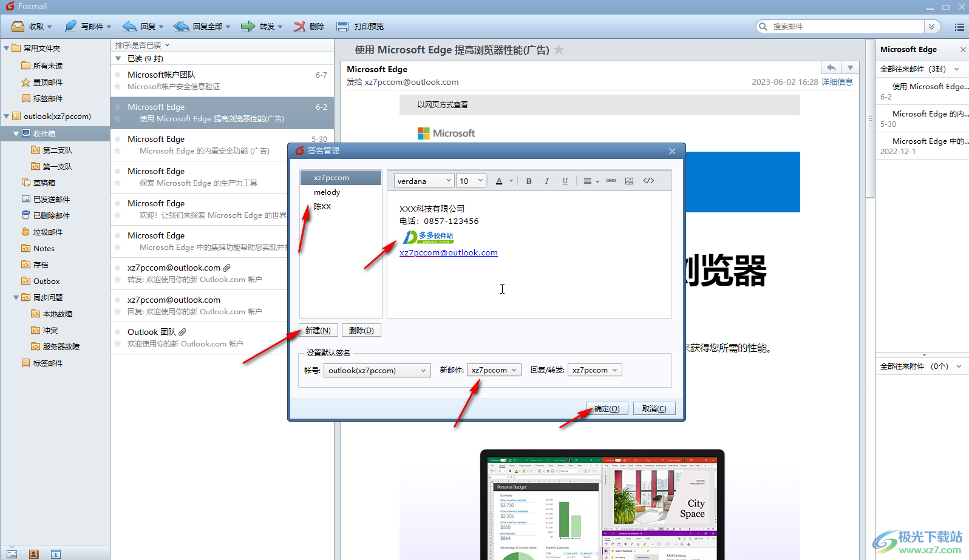Click the text alignment icon in signature editor

point(587,181)
